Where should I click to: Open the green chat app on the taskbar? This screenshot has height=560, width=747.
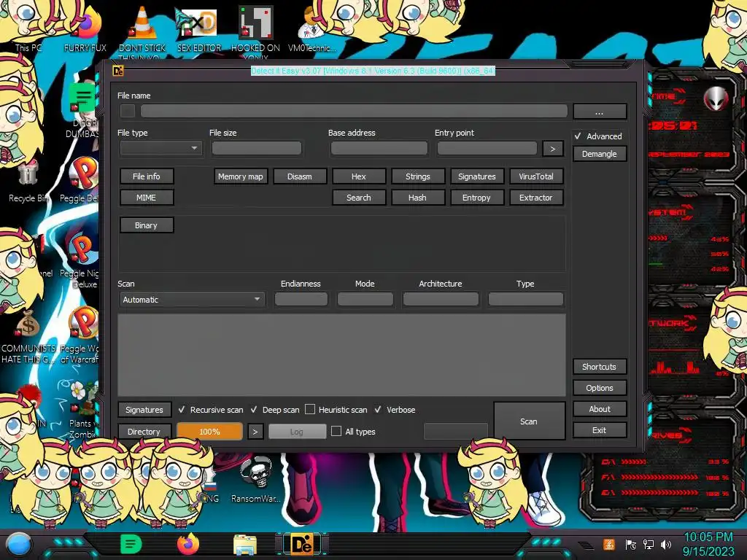(x=131, y=544)
